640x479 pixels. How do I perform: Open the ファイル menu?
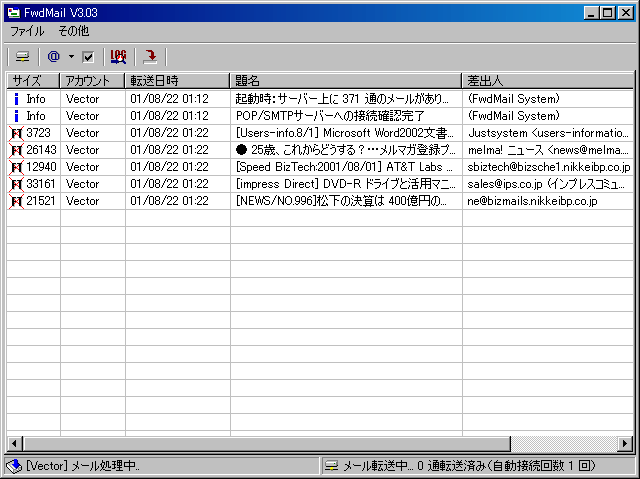pos(27,31)
